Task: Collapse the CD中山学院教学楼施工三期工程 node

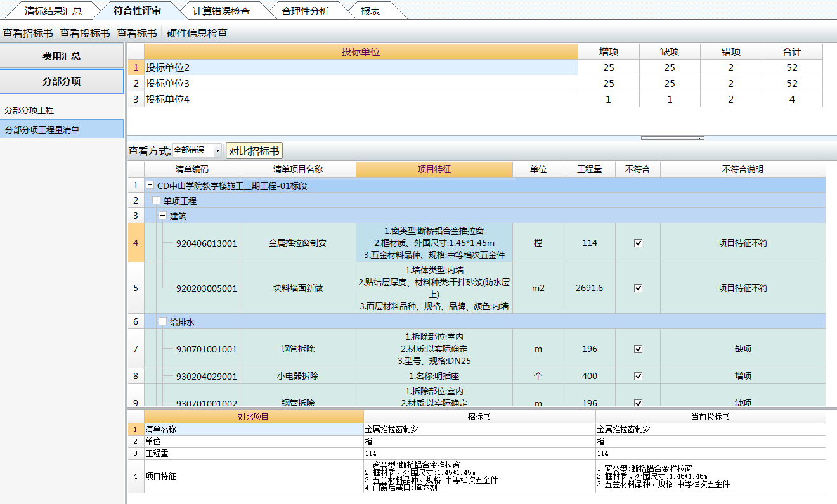Action: (150, 186)
